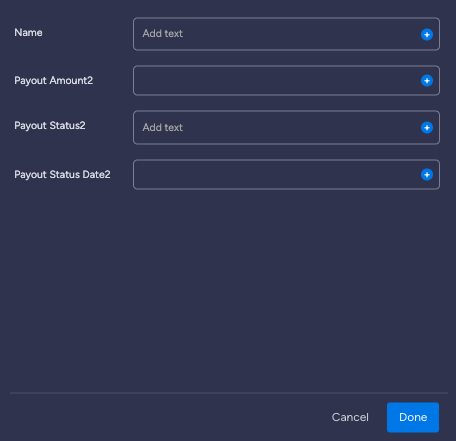Click the Name field label

[x=28, y=33]
